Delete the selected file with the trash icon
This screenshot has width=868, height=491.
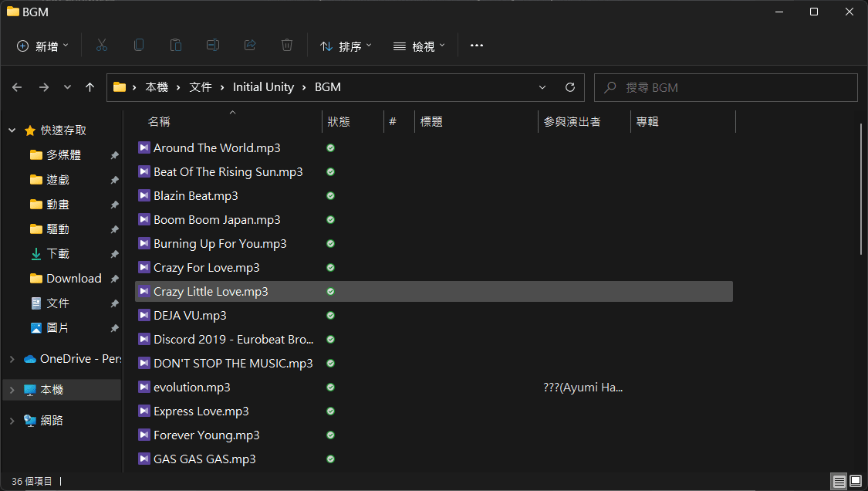287,45
